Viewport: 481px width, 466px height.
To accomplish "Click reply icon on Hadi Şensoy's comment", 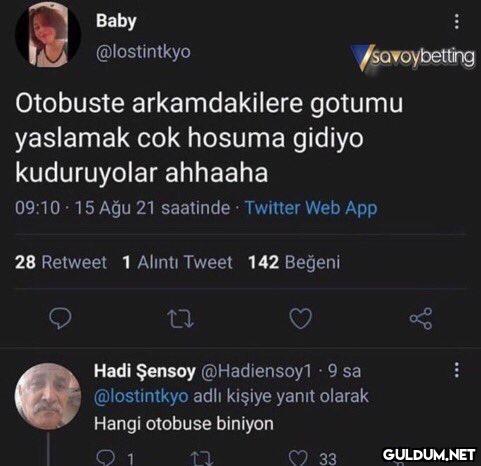I will coord(104,458).
